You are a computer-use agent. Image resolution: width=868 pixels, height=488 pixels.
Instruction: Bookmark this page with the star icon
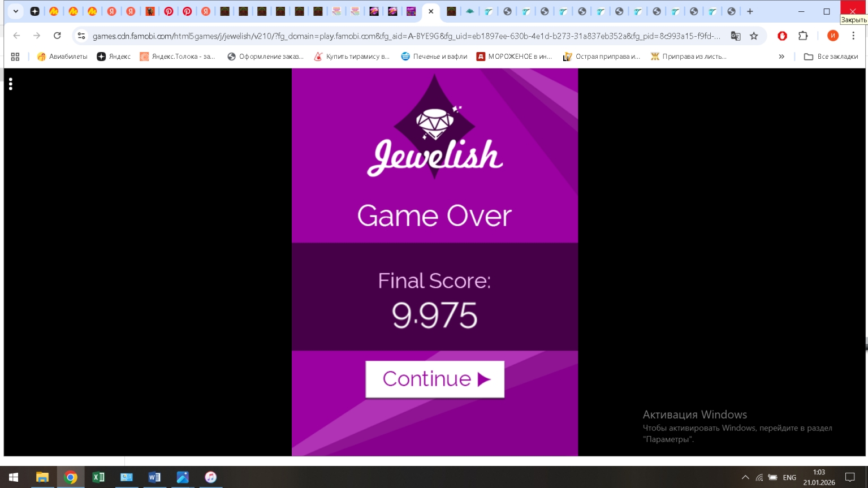coord(754,36)
